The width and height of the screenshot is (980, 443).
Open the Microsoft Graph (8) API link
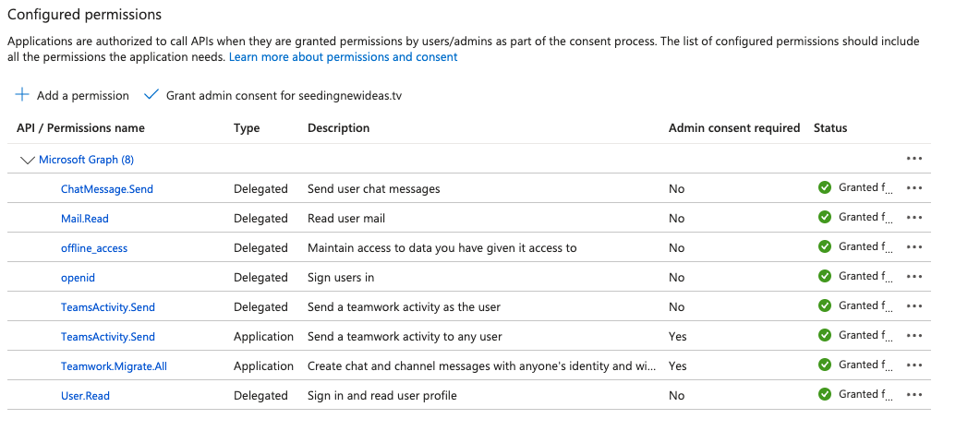click(x=86, y=160)
